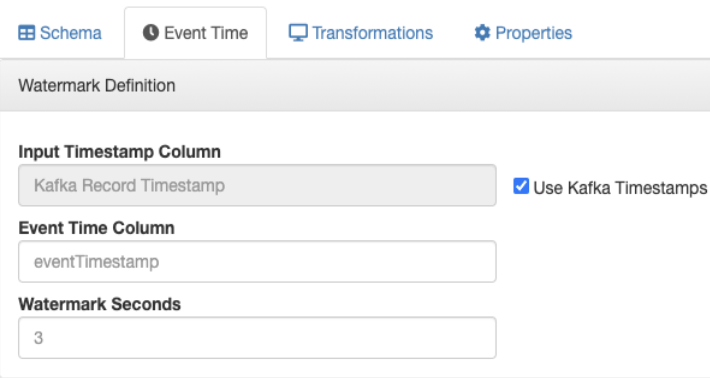Click the placeholder 3 in Watermark Seconds

[38, 338]
